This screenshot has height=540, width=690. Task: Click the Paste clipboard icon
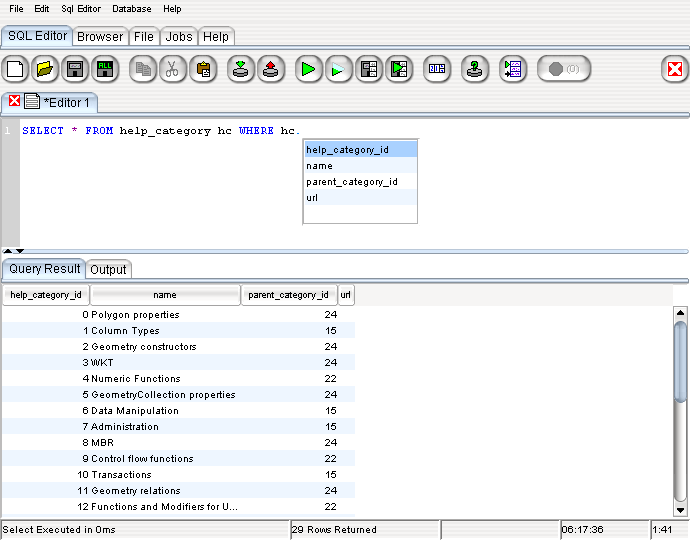(202, 69)
